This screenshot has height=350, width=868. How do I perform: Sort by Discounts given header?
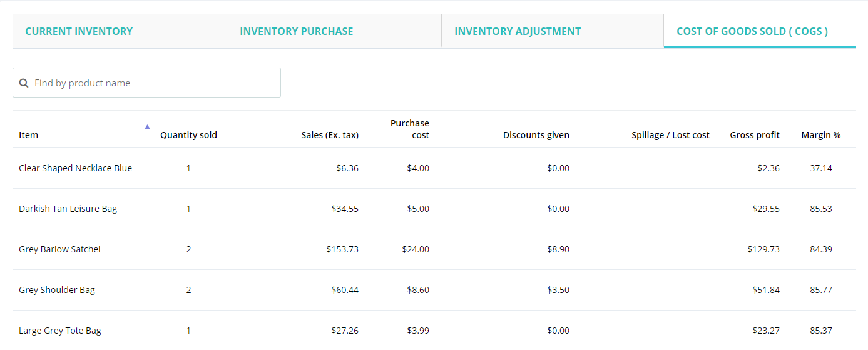(x=536, y=135)
